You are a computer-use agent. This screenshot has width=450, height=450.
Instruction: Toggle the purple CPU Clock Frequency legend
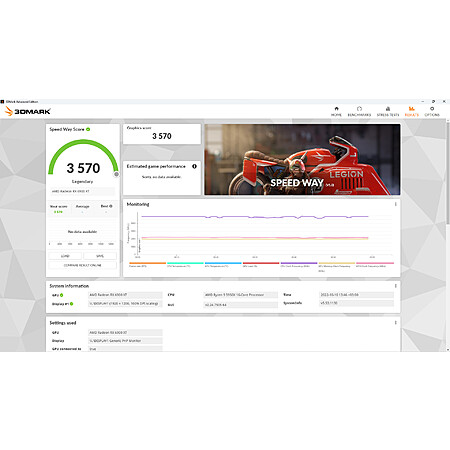click(299, 265)
